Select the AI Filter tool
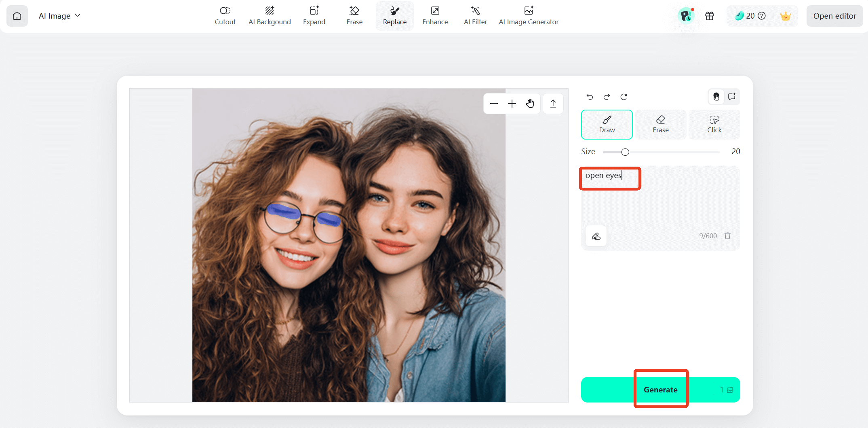Image resolution: width=868 pixels, height=428 pixels. point(475,16)
